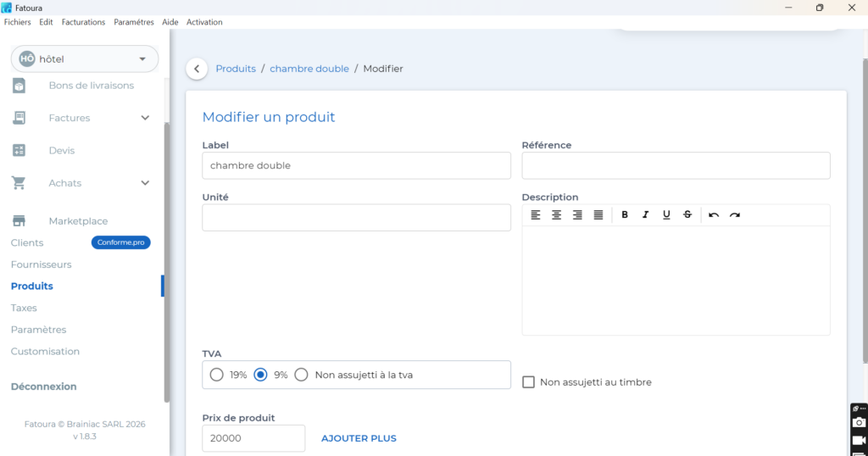Click the Référence input field

click(x=676, y=166)
